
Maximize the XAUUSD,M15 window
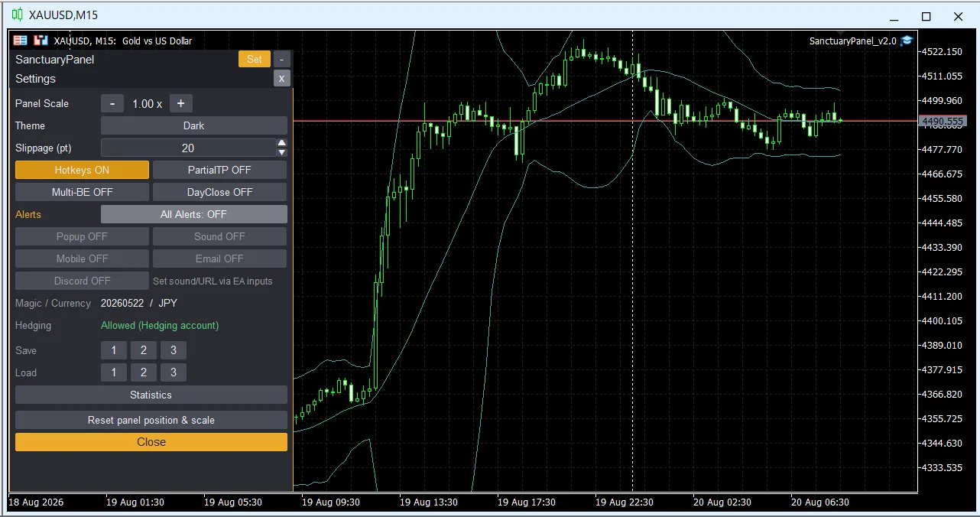tap(926, 16)
